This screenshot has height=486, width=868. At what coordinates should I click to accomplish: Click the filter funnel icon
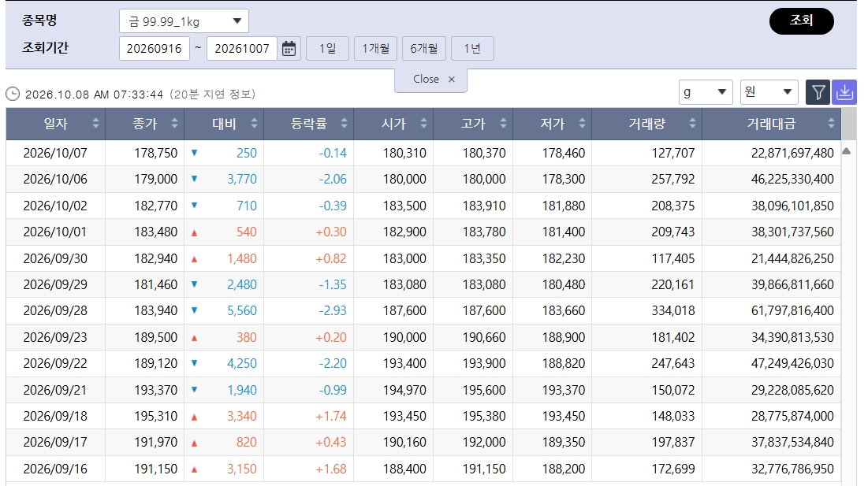pyautogui.click(x=818, y=92)
